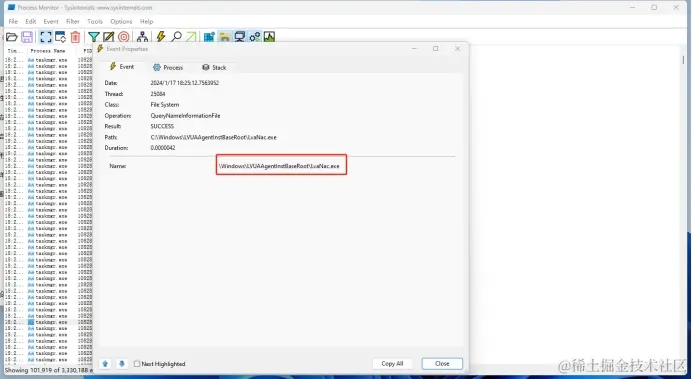Open the Tools menu
The height and width of the screenshot is (379, 692).
[x=94, y=21]
